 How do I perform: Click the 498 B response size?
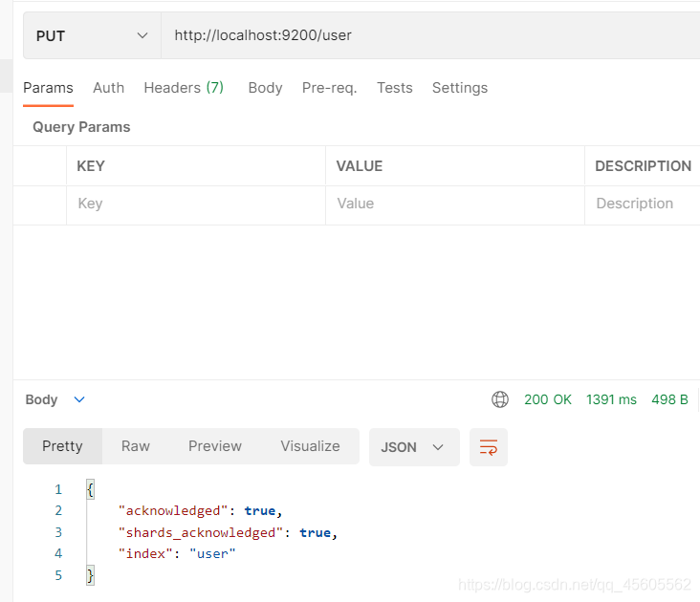point(669,399)
